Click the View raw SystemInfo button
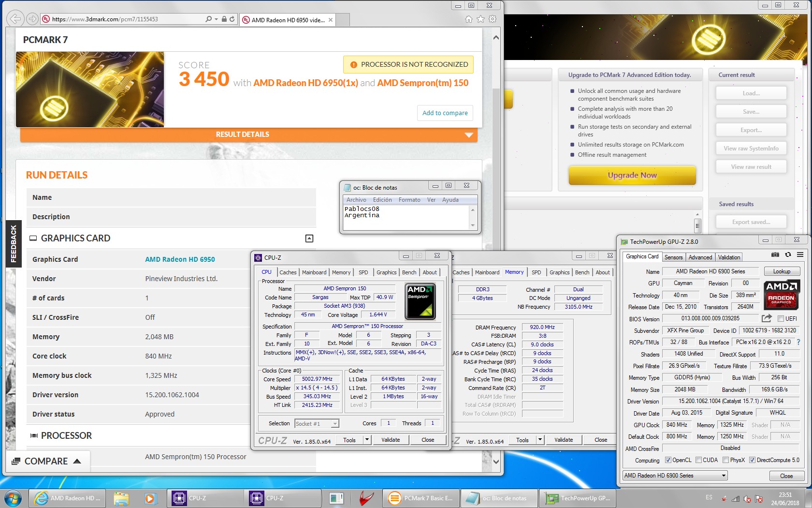This screenshot has width=812, height=508. tap(751, 149)
